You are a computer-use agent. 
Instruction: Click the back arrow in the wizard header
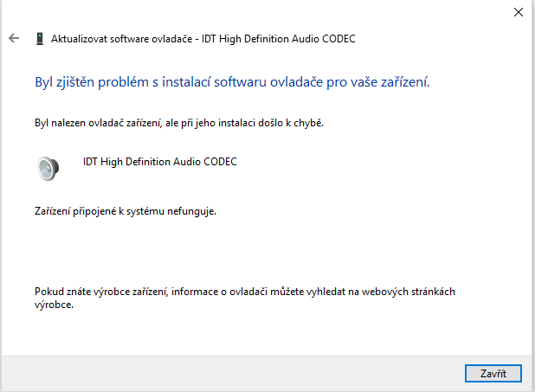pos(13,39)
